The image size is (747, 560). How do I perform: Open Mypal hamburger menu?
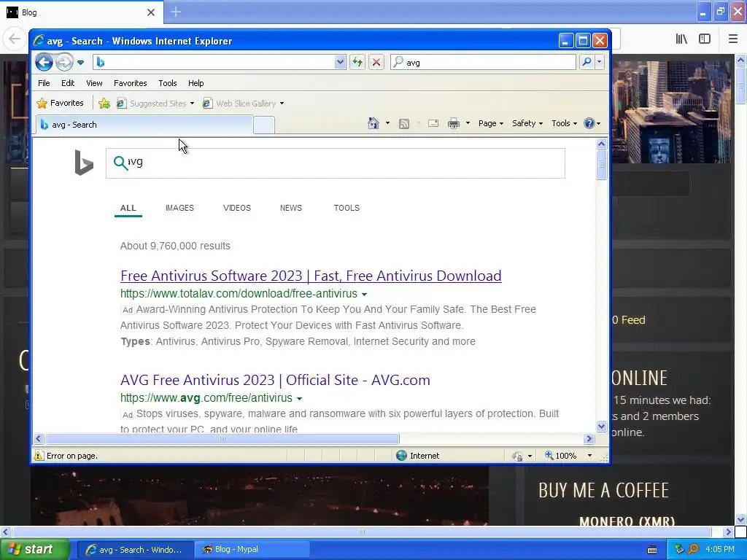coord(733,39)
